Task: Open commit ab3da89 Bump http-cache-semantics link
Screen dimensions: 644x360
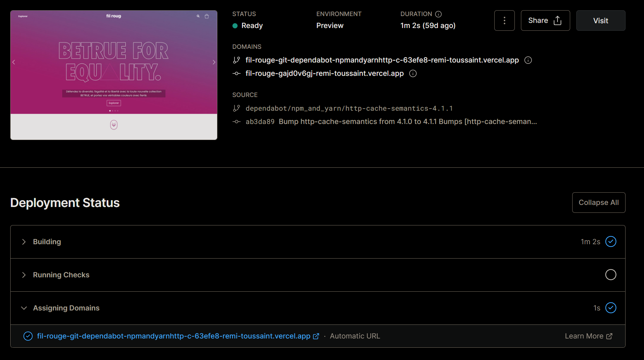Action: point(391,122)
